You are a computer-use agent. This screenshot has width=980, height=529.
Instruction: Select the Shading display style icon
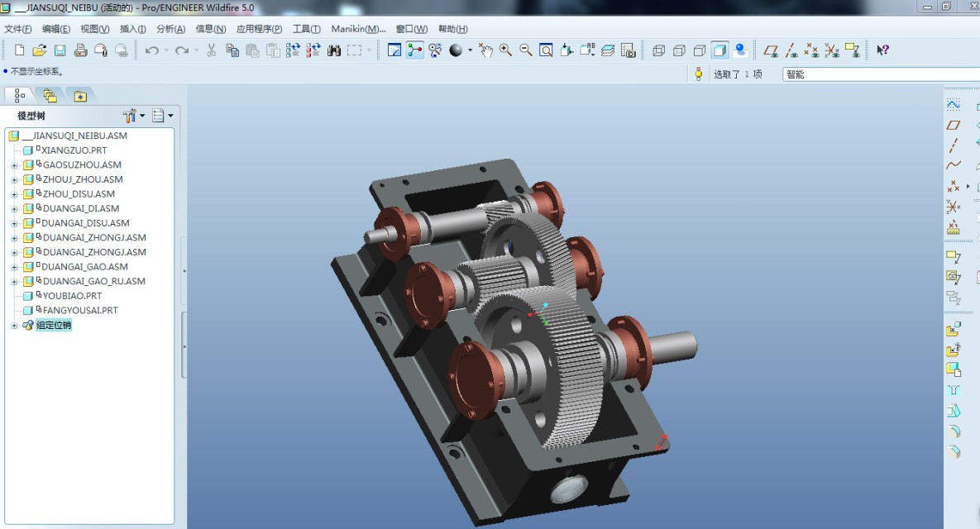click(x=720, y=50)
